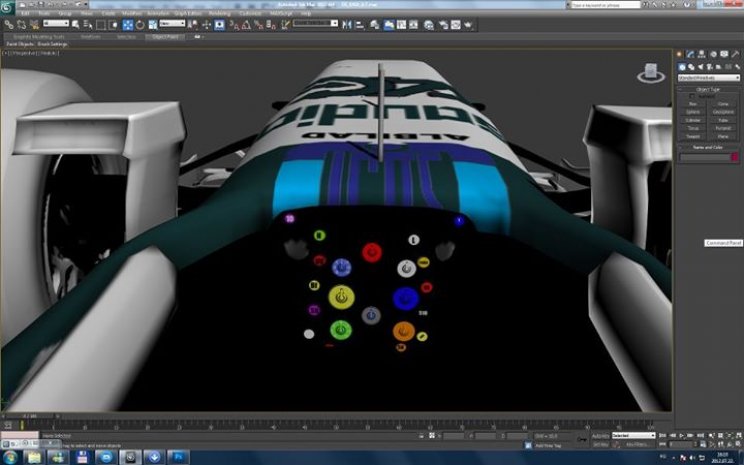Open the Modifiers menu
744x465 pixels.
pos(131,13)
